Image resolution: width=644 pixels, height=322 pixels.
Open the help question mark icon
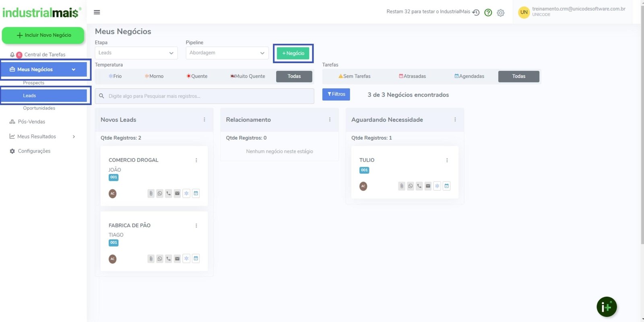pos(488,12)
